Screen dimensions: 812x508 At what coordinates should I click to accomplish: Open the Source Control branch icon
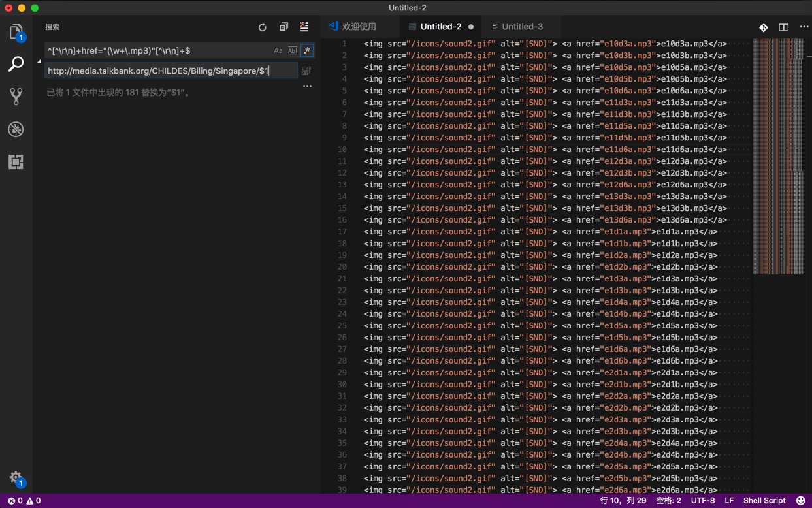16,97
